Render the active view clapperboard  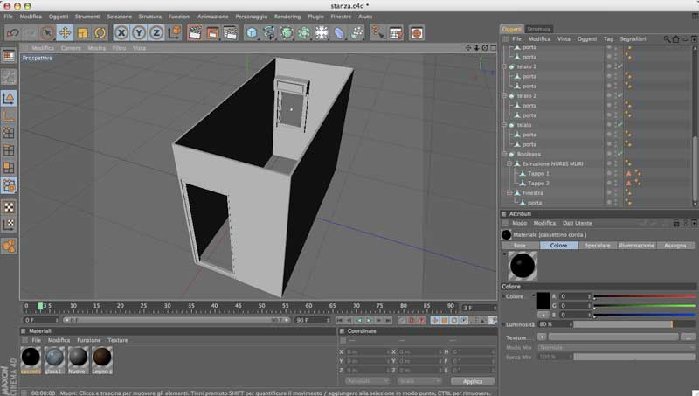[x=195, y=33]
